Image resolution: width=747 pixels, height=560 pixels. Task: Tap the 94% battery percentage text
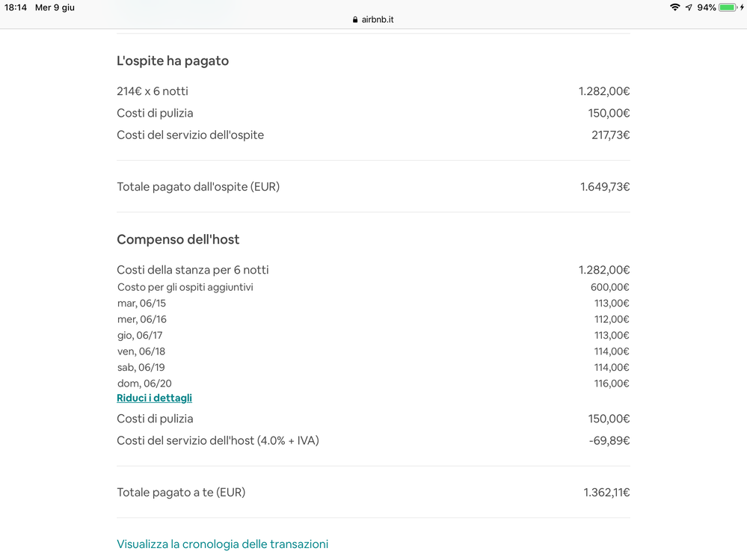(x=707, y=7)
